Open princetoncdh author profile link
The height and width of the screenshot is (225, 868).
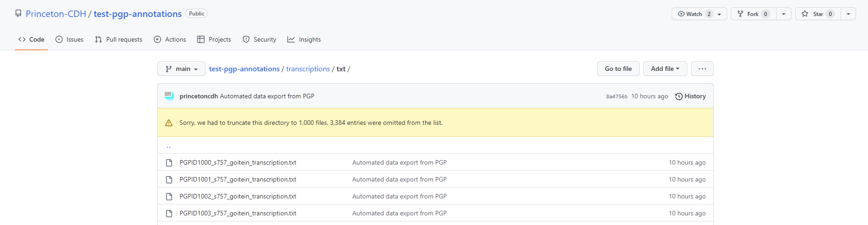click(199, 96)
